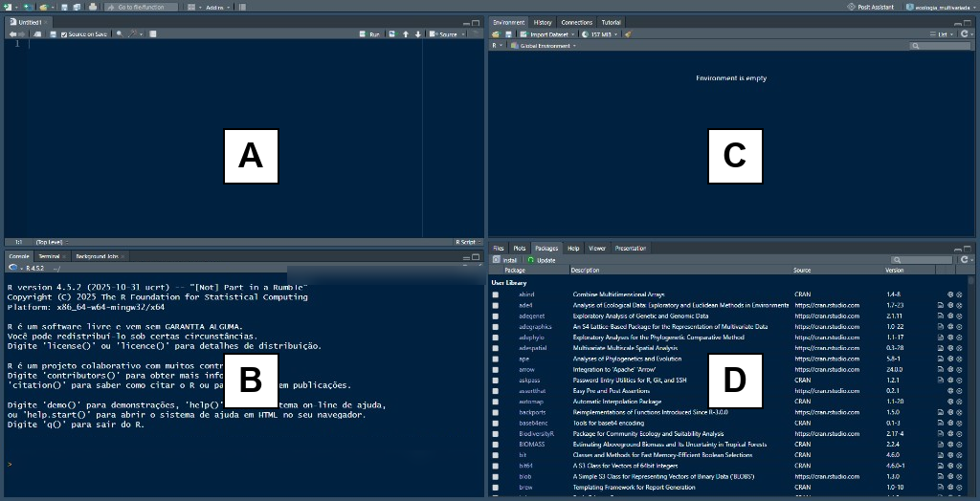Remove the arrow package with X icon
Viewport: 980px width, 501px height.
(x=959, y=370)
